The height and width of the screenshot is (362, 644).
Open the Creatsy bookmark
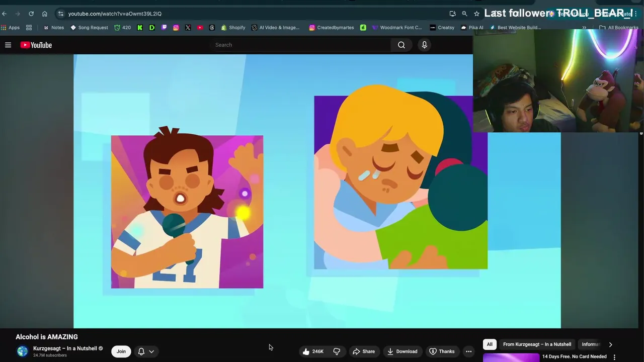442,28
